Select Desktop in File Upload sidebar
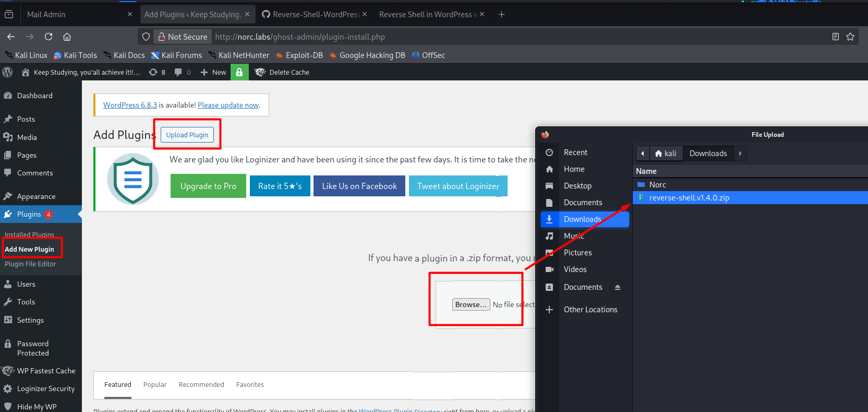The width and height of the screenshot is (868, 412). click(585, 186)
